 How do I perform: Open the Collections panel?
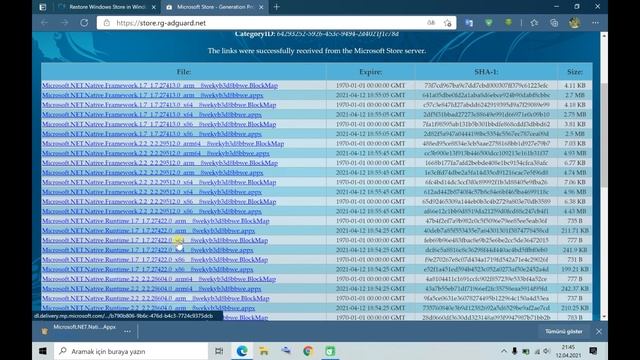(x=554, y=23)
